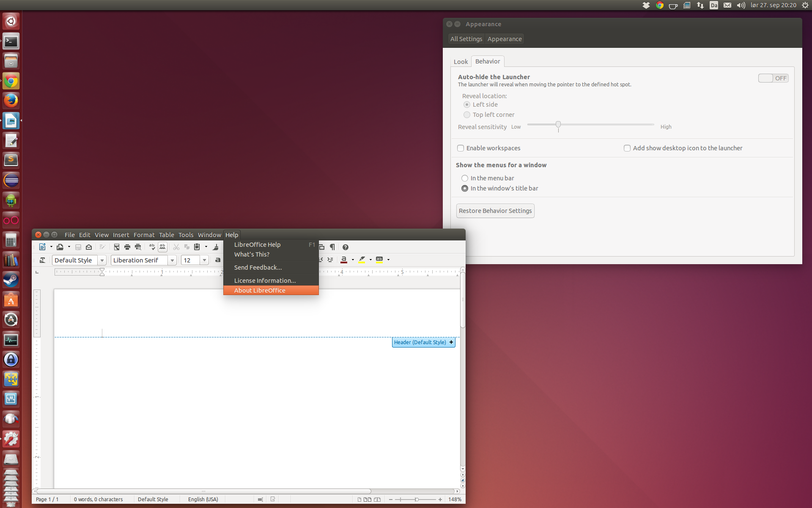The height and width of the screenshot is (508, 812).
Task: Toggle Auto-hide the Launcher OFF
Action: click(x=774, y=78)
